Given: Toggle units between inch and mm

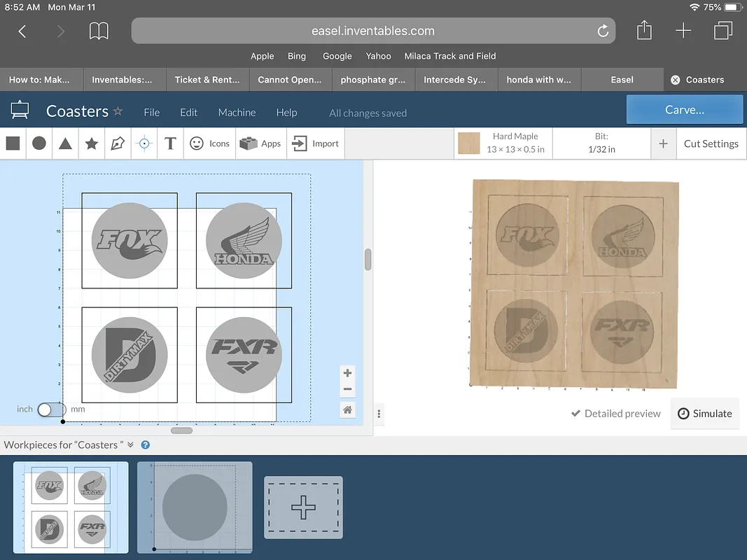Looking at the screenshot, I should pyautogui.click(x=51, y=409).
